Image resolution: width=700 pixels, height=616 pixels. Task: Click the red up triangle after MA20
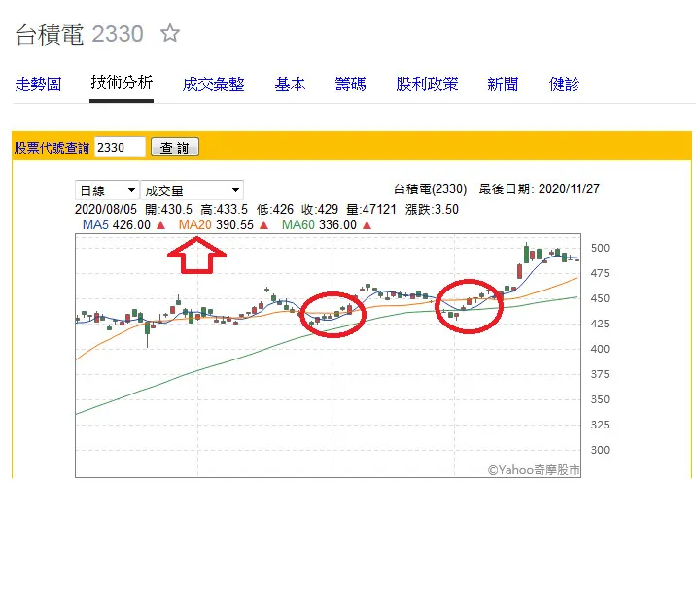tap(263, 225)
